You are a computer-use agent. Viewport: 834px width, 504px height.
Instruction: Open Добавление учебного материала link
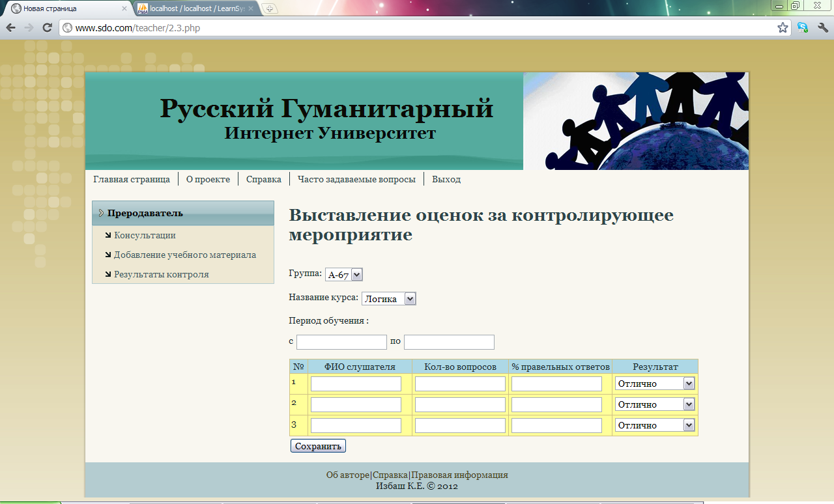[185, 255]
